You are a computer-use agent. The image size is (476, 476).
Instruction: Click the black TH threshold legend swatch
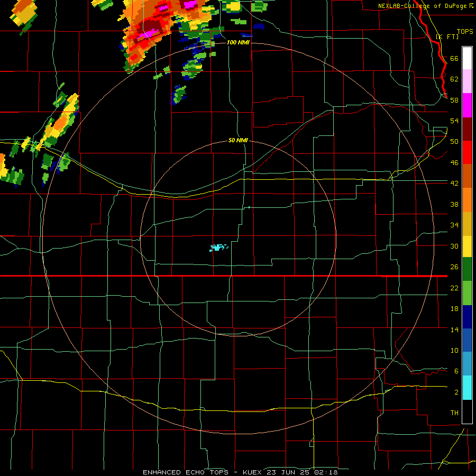(x=467, y=411)
